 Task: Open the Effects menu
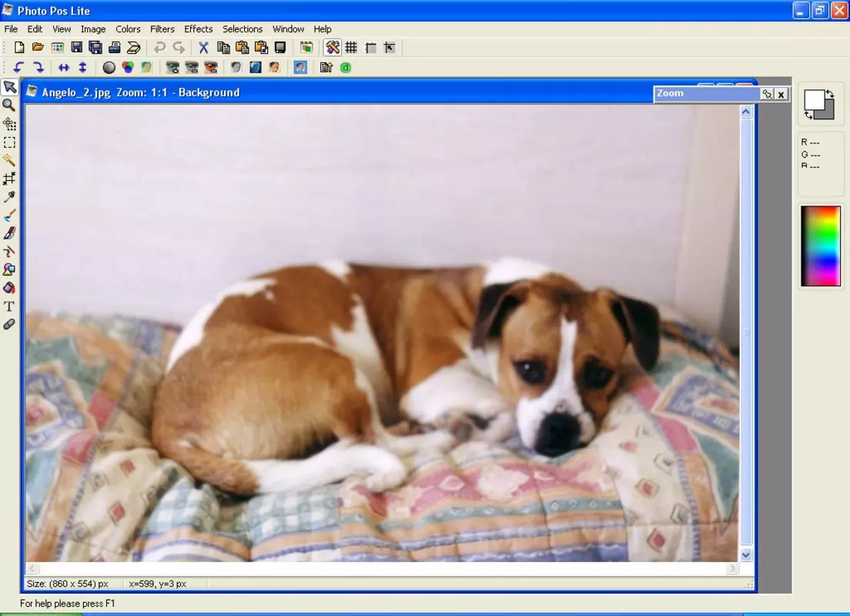(199, 28)
